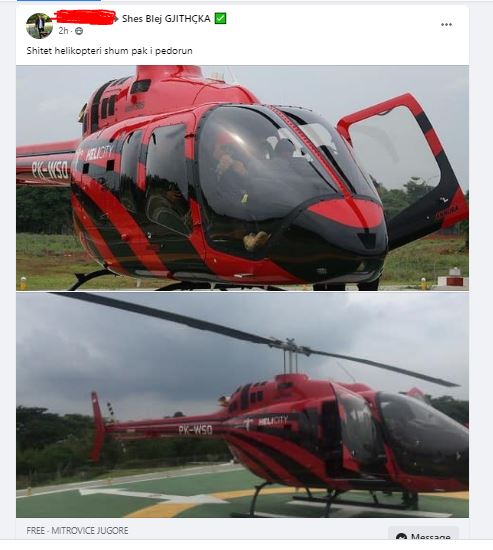Viewport: 493px width, 550px height.
Task: Click the MITROVICE JUGORE location text
Action: pyautogui.click(x=90, y=530)
